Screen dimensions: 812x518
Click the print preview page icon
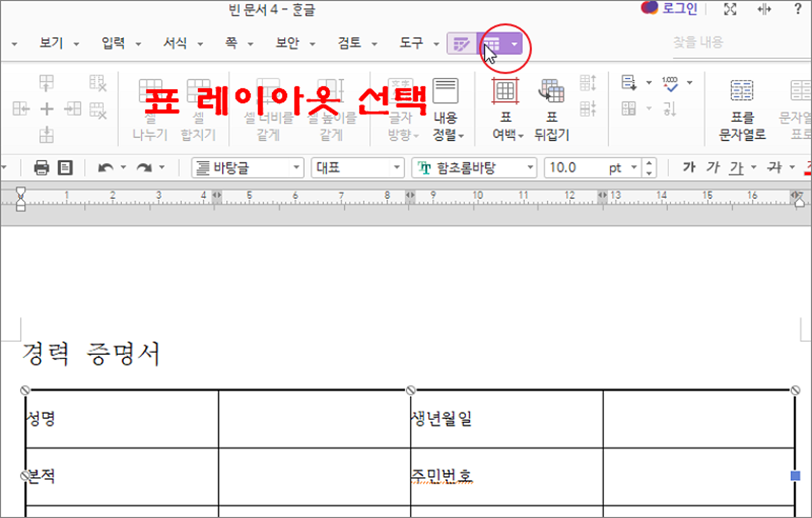pyautogui.click(x=65, y=168)
